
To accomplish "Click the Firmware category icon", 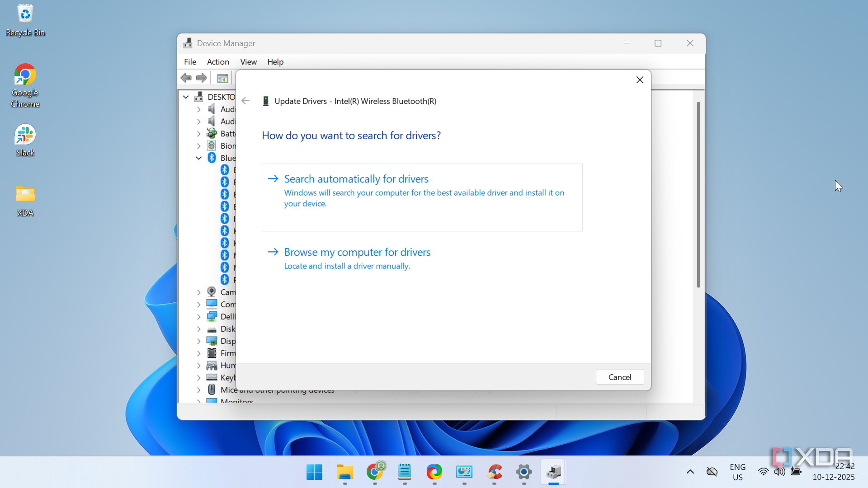I will click(x=212, y=353).
